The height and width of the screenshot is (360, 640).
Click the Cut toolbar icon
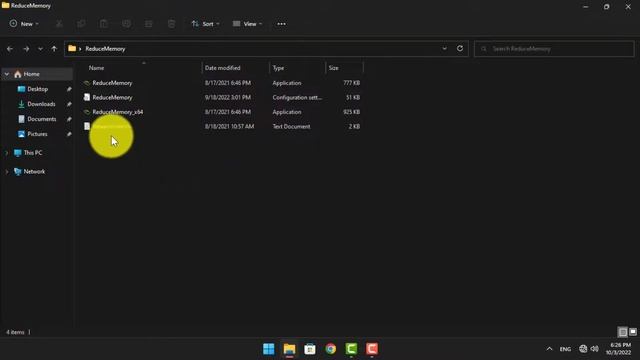pos(59,24)
